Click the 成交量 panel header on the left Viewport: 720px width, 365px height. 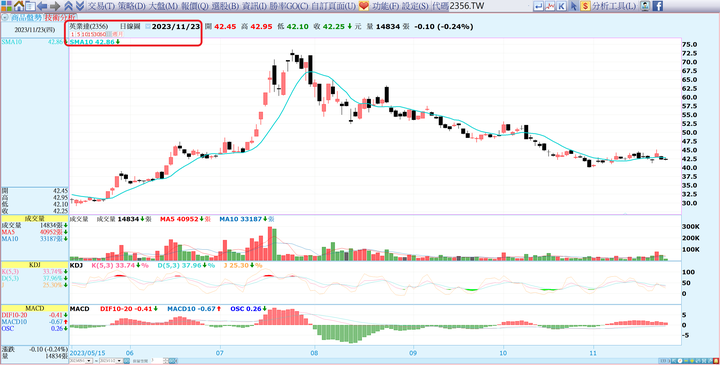point(34,218)
